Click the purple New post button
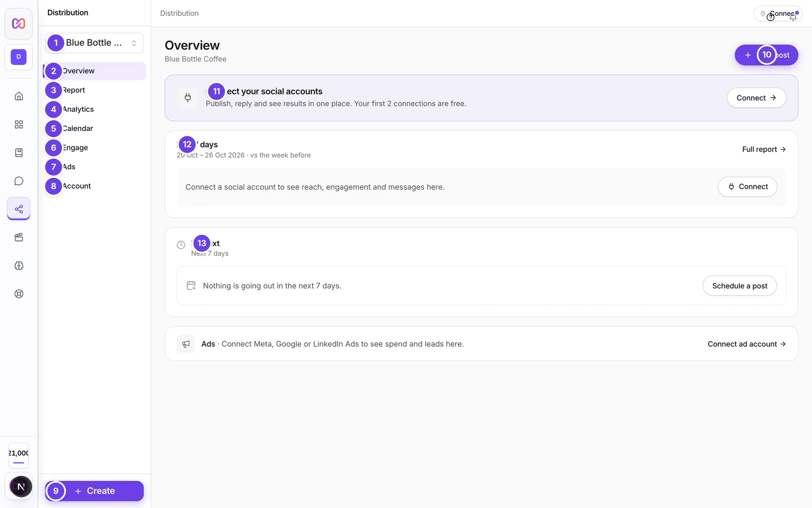Image resolution: width=812 pixels, height=508 pixels. click(766, 55)
